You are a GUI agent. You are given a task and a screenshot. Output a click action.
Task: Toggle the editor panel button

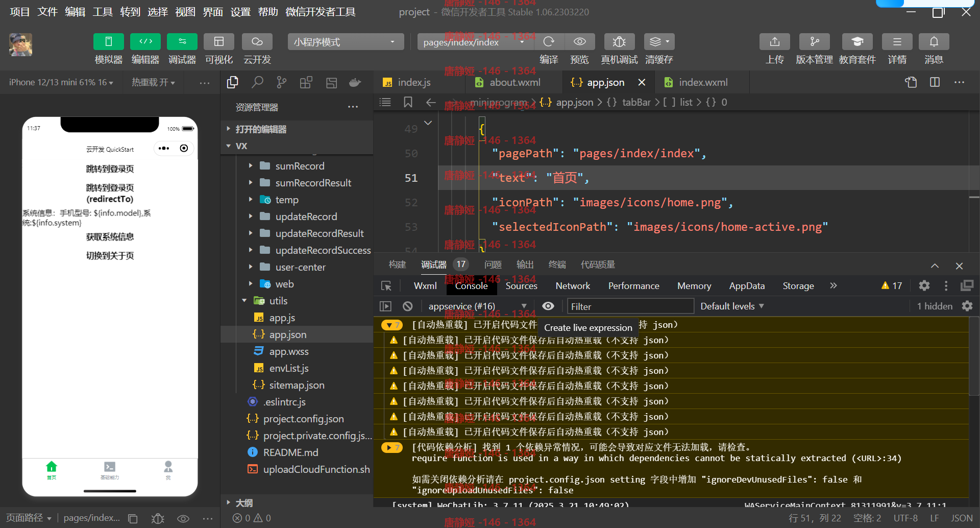[145, 42]
